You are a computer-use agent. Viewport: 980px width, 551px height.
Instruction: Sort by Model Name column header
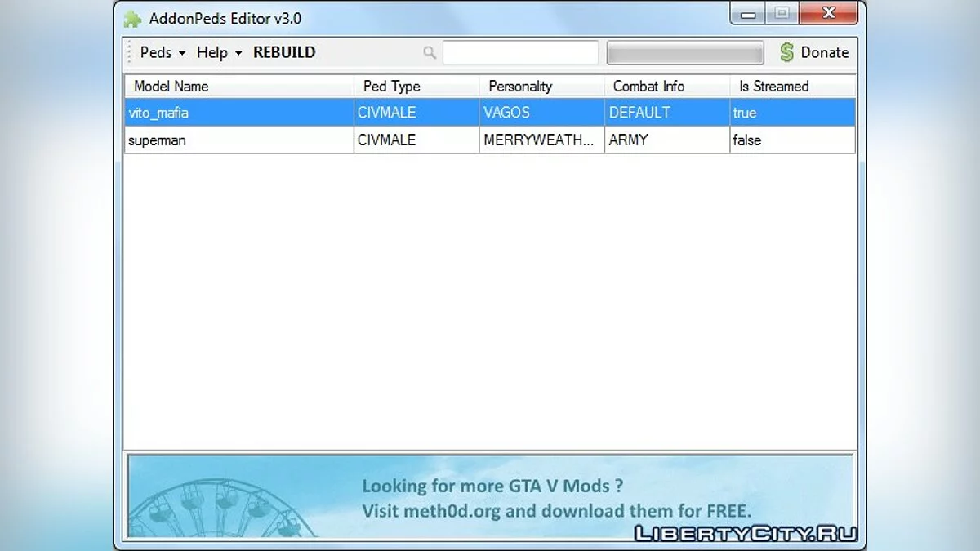[x=171, y=87]
